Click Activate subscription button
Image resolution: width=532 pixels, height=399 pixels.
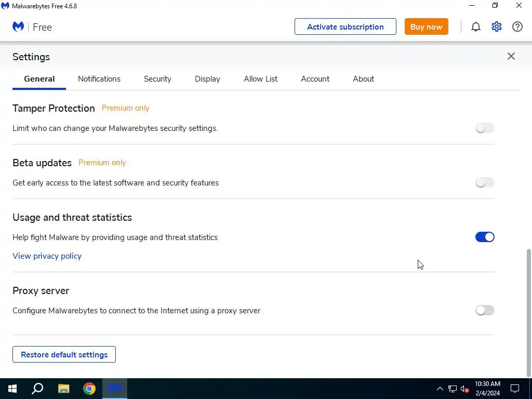point(345,26)
